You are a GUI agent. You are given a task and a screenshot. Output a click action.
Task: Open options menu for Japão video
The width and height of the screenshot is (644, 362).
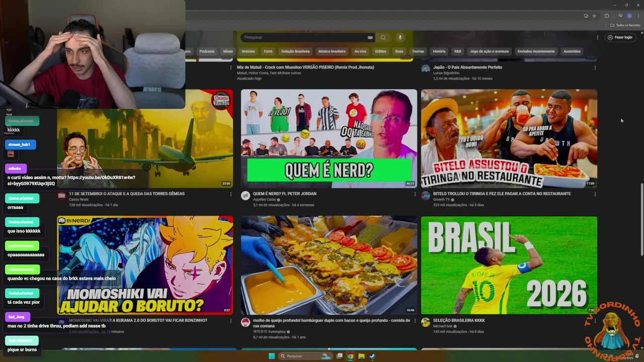[595, 67]
